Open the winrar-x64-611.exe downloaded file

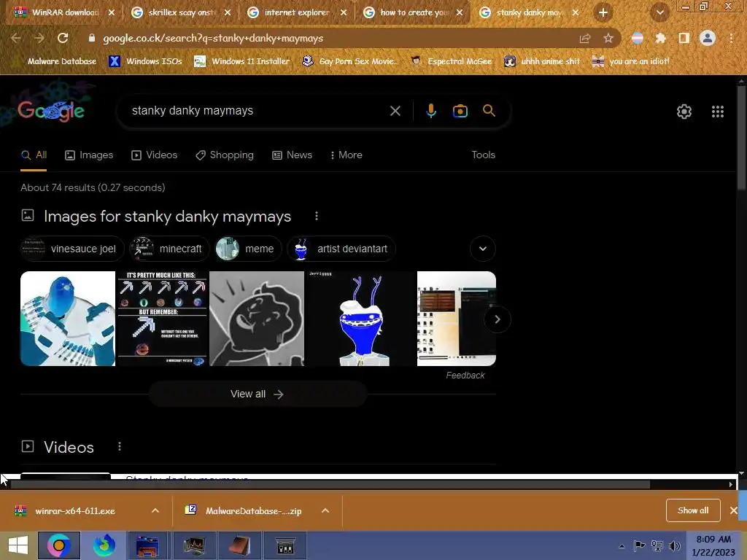(x=75, y=511)
